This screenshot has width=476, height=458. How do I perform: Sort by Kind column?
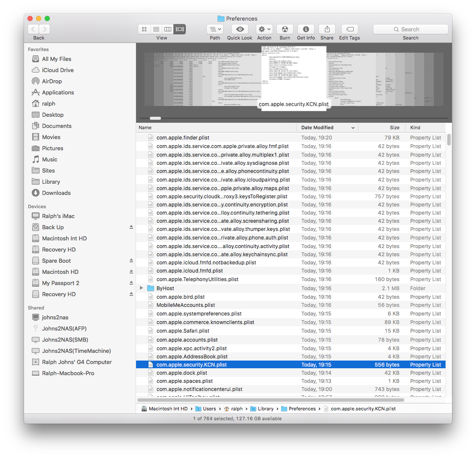coord(426,128)
